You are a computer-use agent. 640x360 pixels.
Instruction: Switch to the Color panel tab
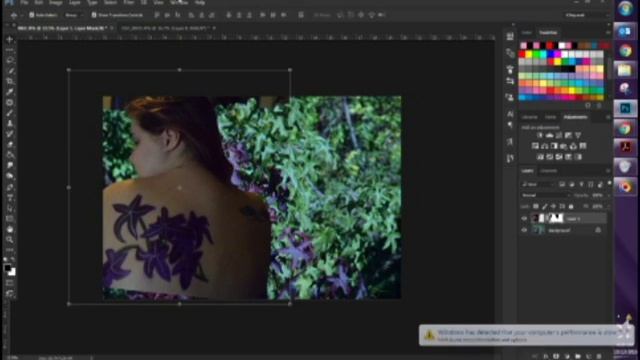527,32
